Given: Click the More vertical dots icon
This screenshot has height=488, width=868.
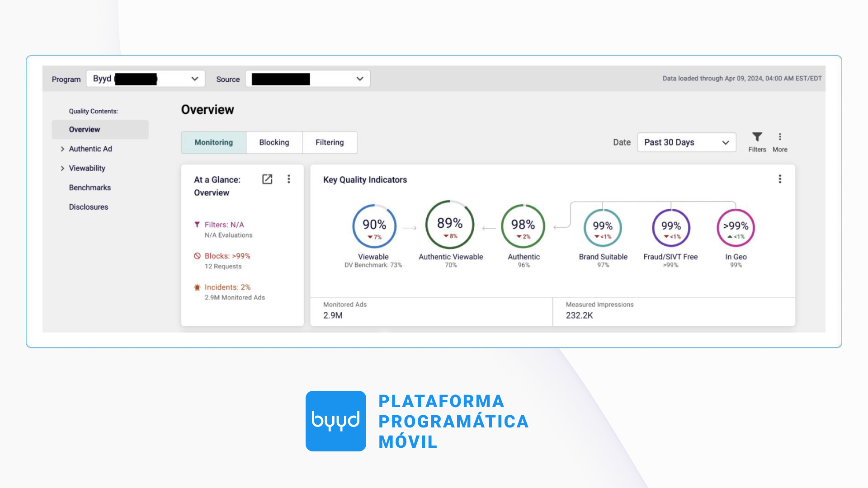Looking at the screenshot, I should (780, 137).
